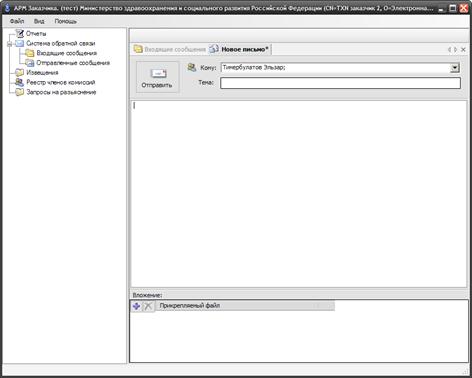This screenshot has width=472, height=378.
Task: Click the Запросы на разъяснение folder icon
Action: point(20,92)
